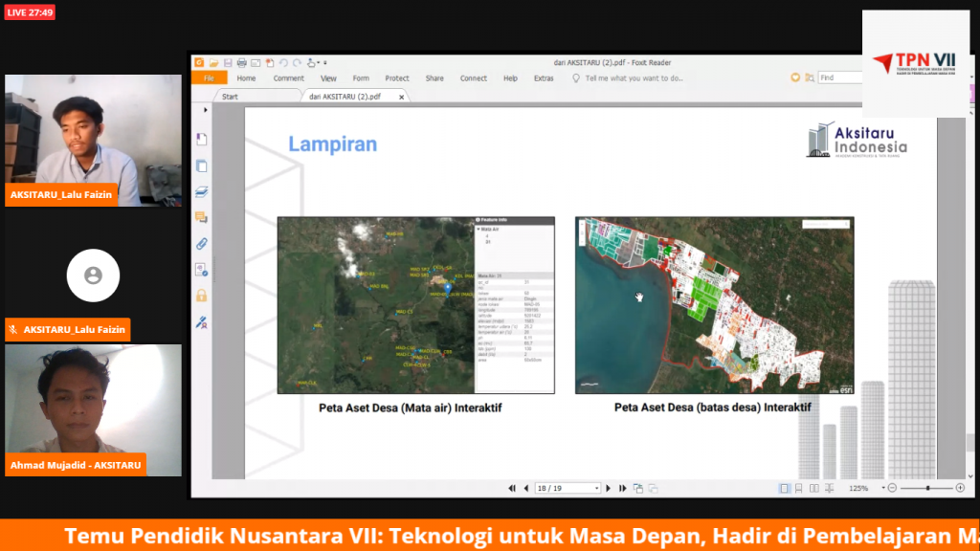The height and width of the screenshot is (551, 980).
Task: Select continuous page view mode
Action: [799, 489]
